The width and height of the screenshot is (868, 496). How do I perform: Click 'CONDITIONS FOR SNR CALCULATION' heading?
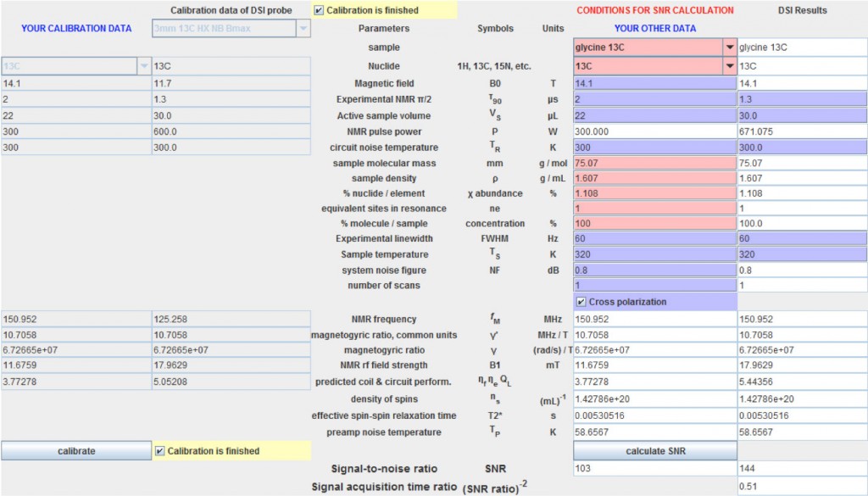tap(655, 10)
